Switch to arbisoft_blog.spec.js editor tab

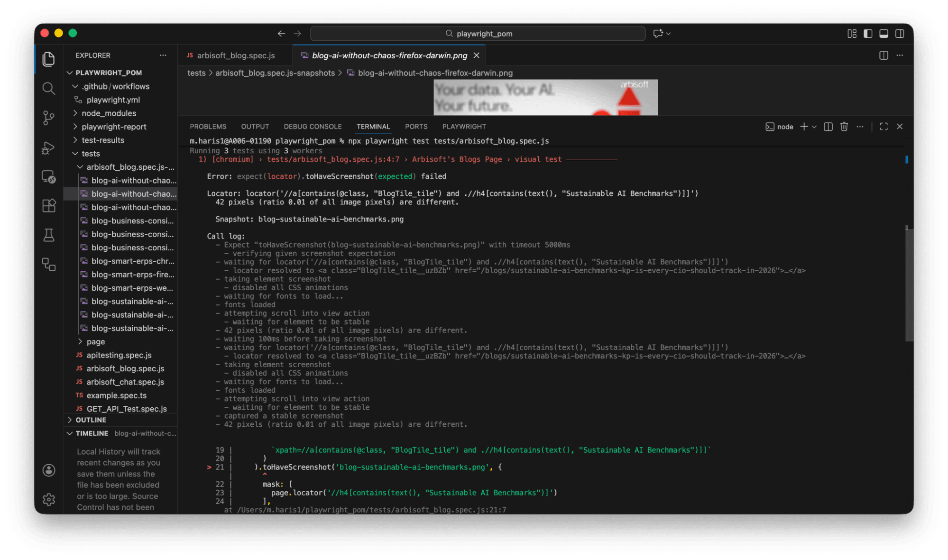[235, 55]
